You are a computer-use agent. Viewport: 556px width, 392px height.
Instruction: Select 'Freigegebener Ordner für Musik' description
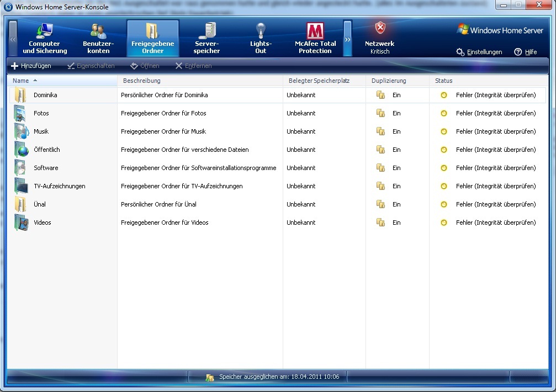click(x=163, y=131)
